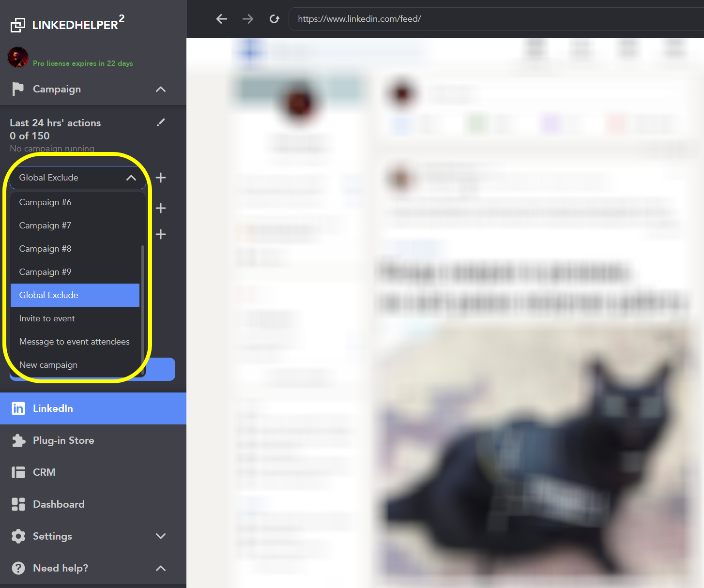Click Pro license expires in 22 days
The height and width of the screenshot is (588, 704).
[x=83, y=63]
